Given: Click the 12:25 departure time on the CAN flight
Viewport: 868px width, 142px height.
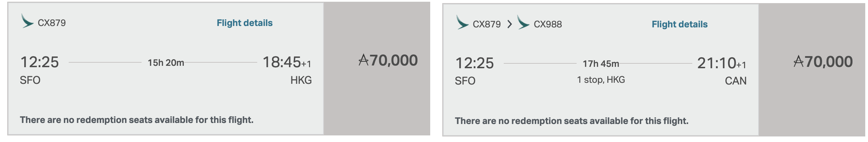Looking at the screenshot, I should [474, 63].
